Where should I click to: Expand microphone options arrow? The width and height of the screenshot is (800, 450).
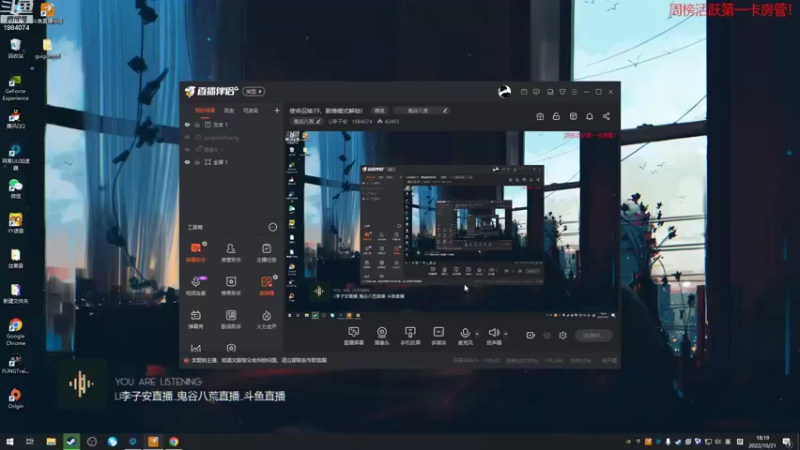coord(477,334)
